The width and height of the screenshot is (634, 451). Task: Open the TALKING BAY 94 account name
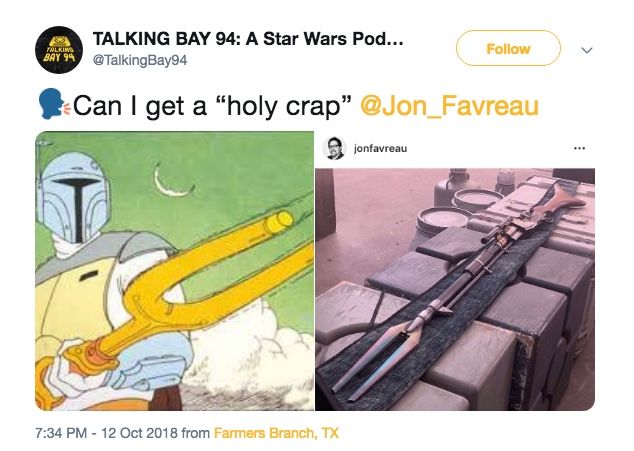248,39
